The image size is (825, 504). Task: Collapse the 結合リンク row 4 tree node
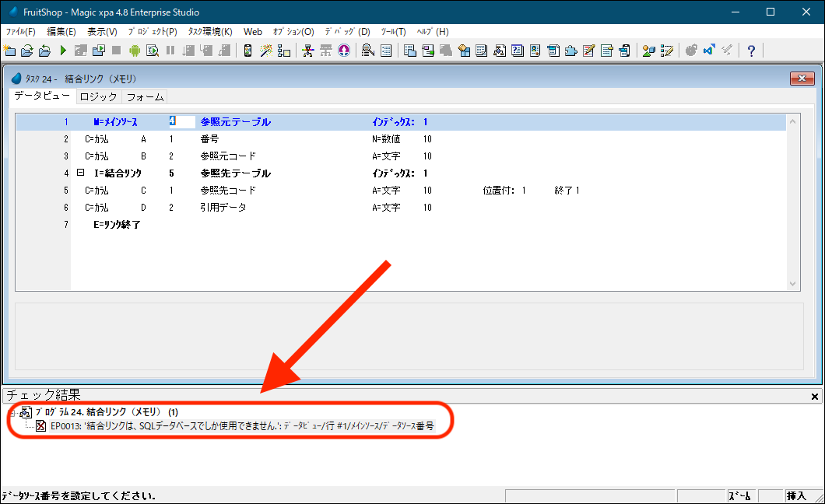point(80,173)
